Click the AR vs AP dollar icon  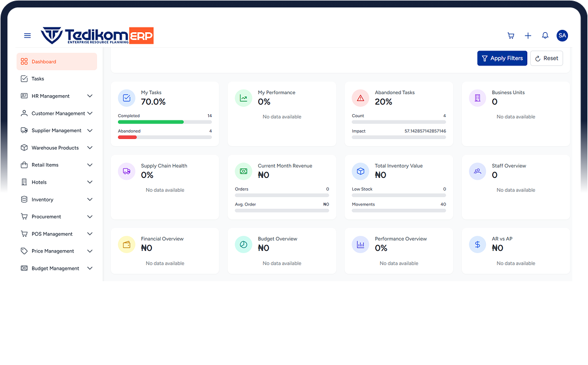pyautogui.click(x=477, y=244)
